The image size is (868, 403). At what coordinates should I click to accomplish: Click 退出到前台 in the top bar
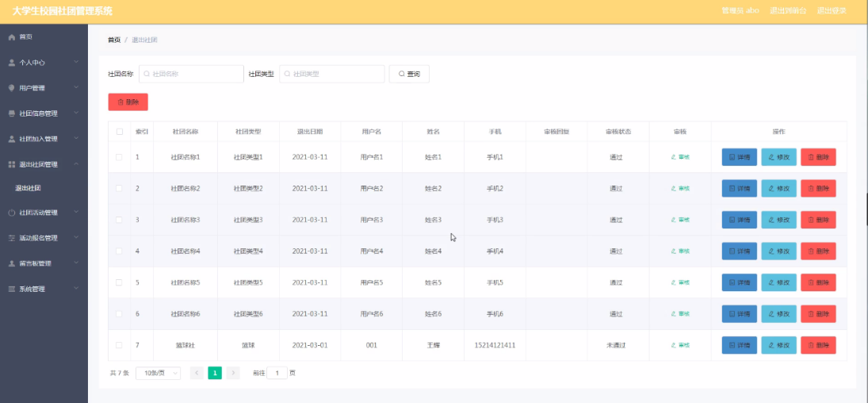pos(788,10)
